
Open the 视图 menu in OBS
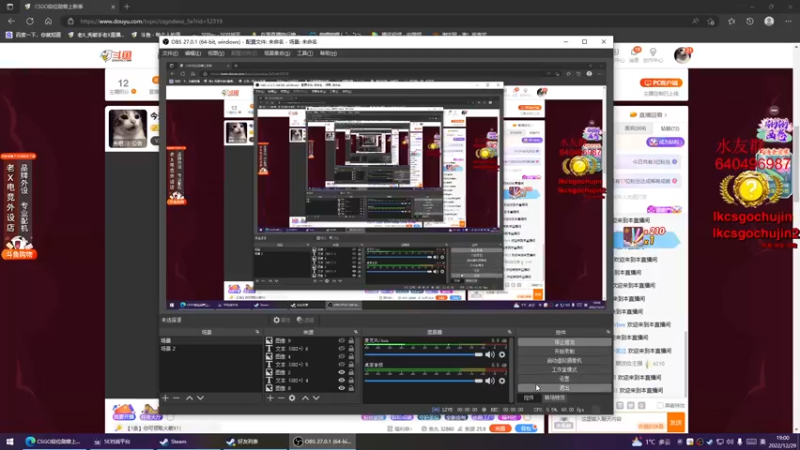coord(215,53)
